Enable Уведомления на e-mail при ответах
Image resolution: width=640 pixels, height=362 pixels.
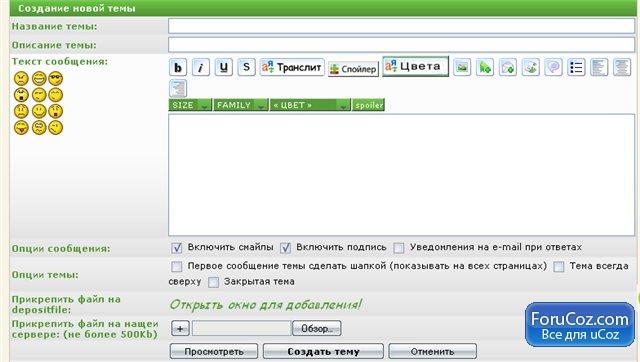(x=399, y=248)
